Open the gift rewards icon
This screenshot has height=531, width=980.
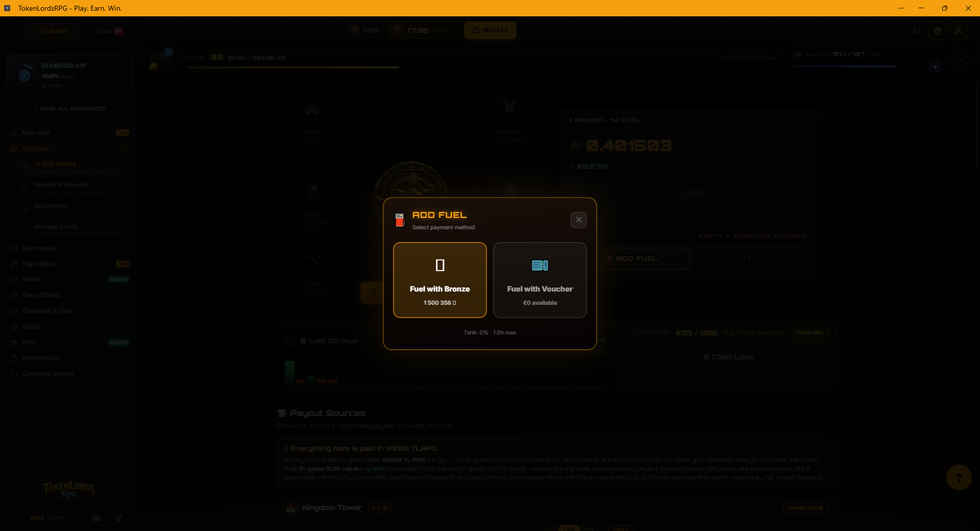pos(938,31)
